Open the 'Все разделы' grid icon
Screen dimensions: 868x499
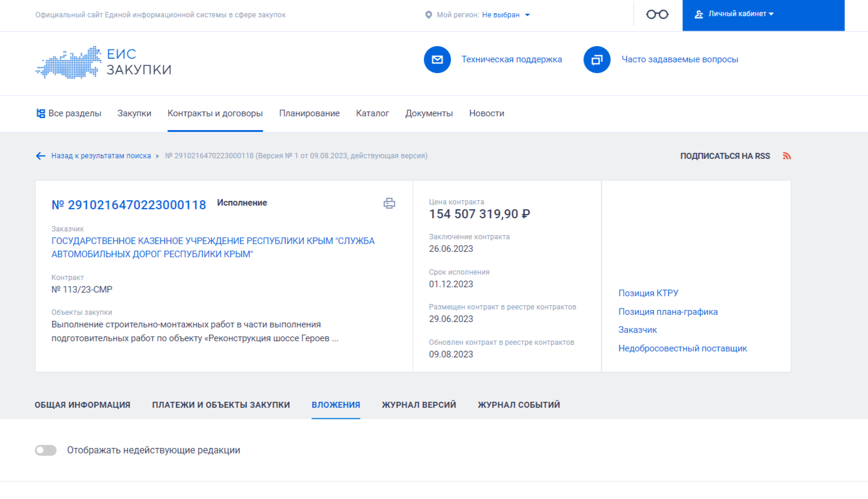tap(41, 113)
